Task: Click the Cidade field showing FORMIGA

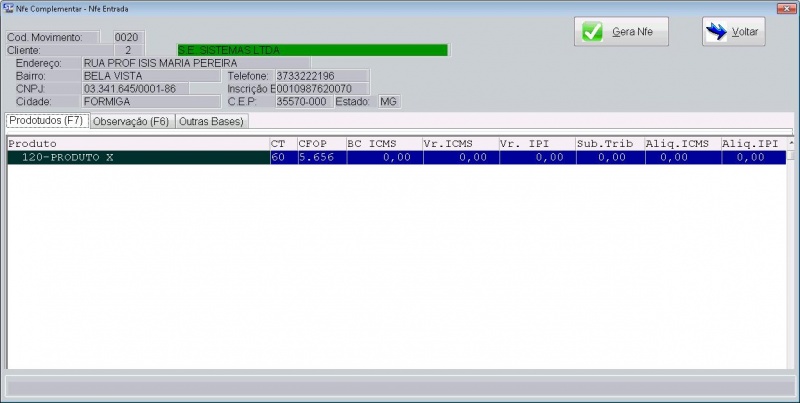Action: tap(150, 102)
